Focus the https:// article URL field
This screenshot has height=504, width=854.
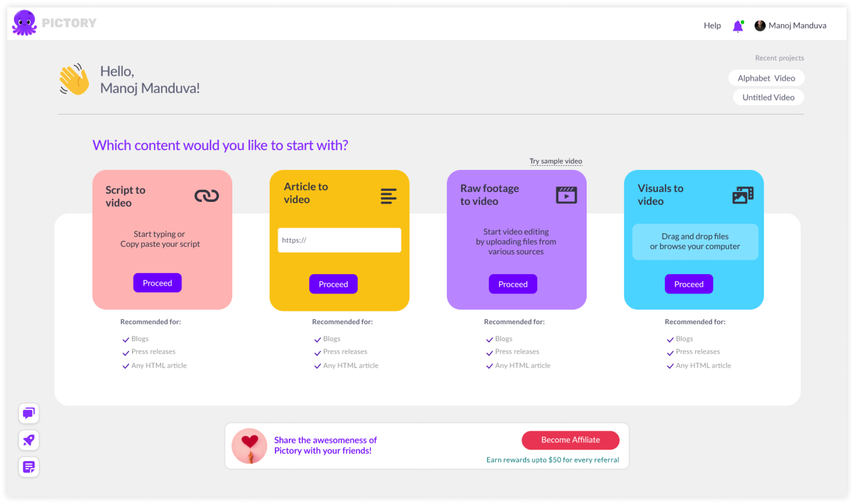[x=339, y=240]
